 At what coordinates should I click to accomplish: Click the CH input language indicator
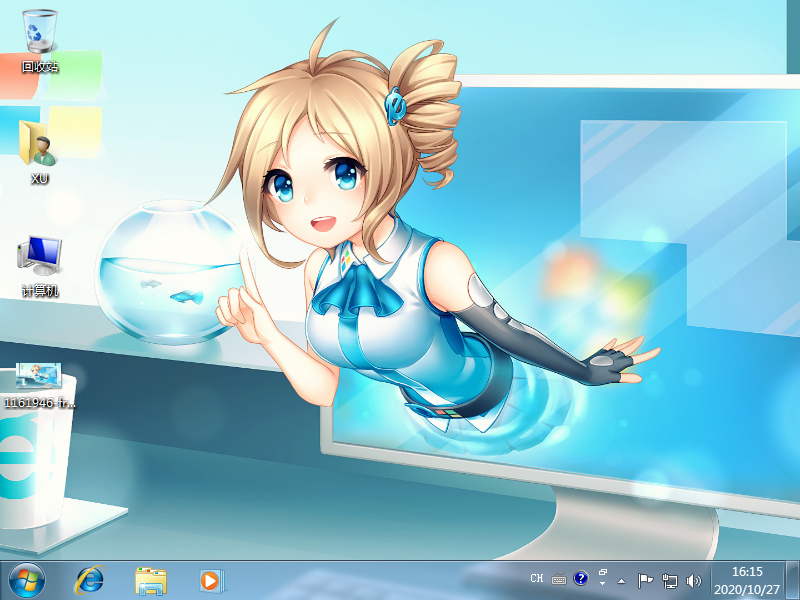(x=537, y=578)
